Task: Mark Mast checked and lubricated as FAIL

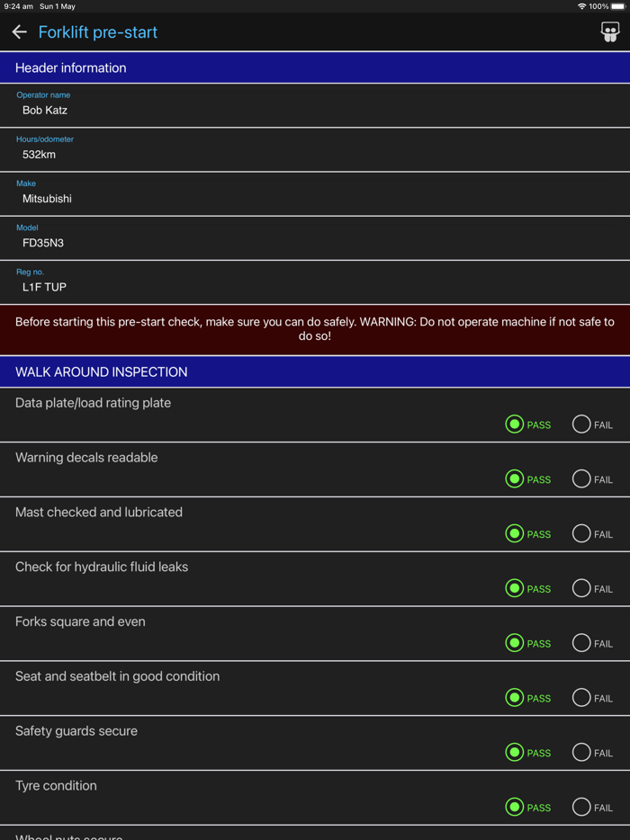Action: click(x=581, y=534)
